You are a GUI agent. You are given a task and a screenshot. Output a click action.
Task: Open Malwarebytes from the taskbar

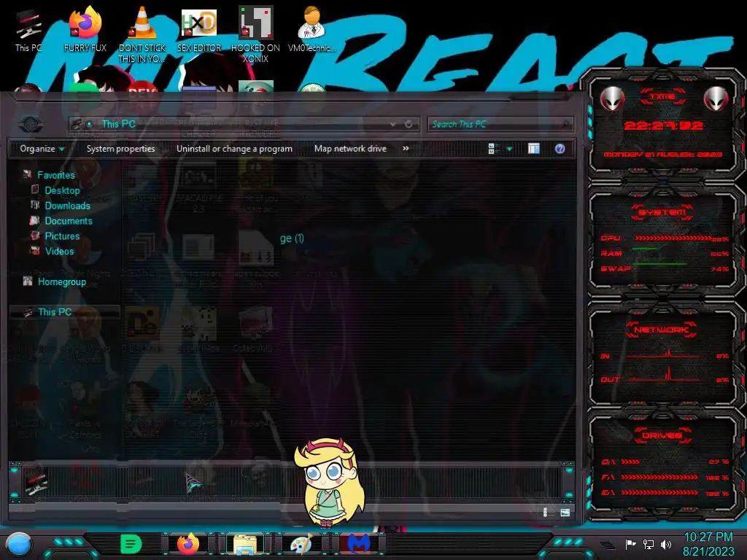(x=358, y=544)
